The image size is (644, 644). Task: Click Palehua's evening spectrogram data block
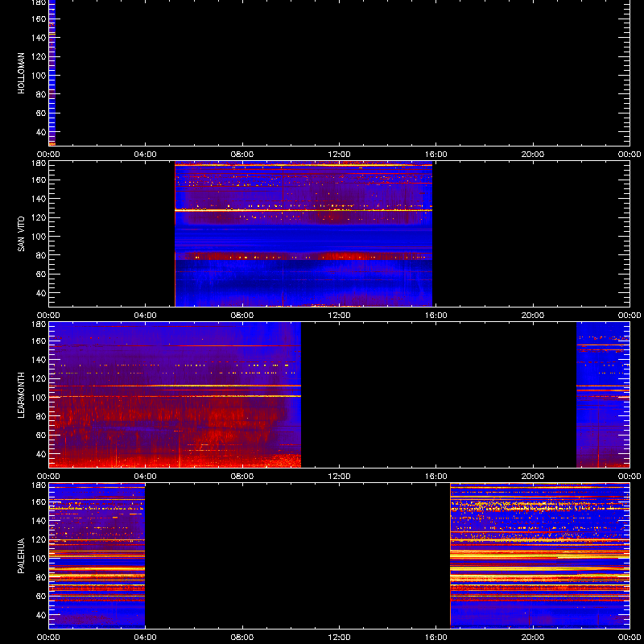(539, 555)
